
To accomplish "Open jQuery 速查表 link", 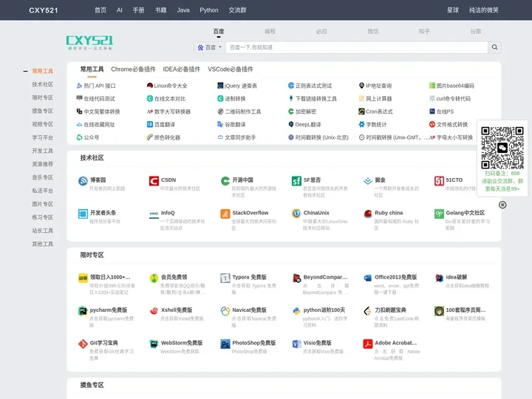I will pos(237,86).
